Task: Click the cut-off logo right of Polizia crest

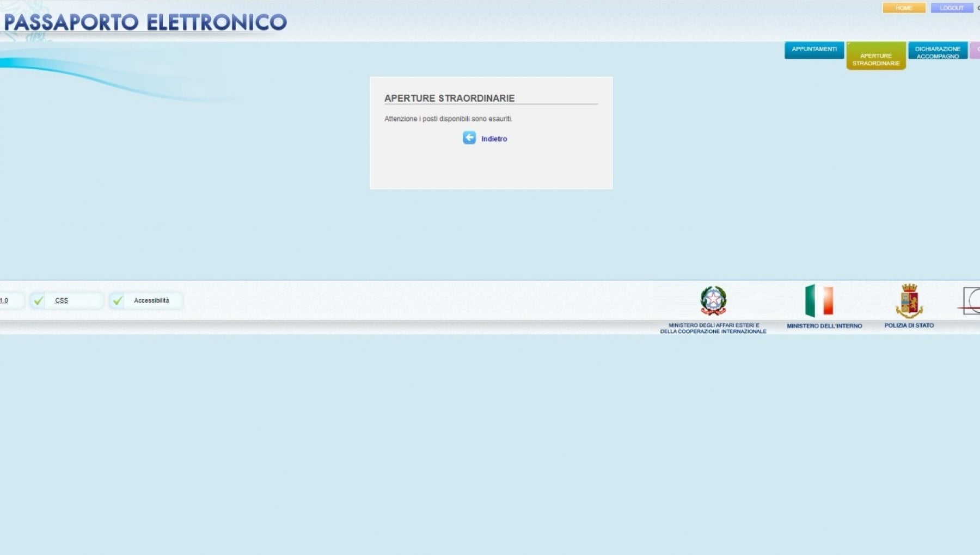Action: click(x=971, y=300)
